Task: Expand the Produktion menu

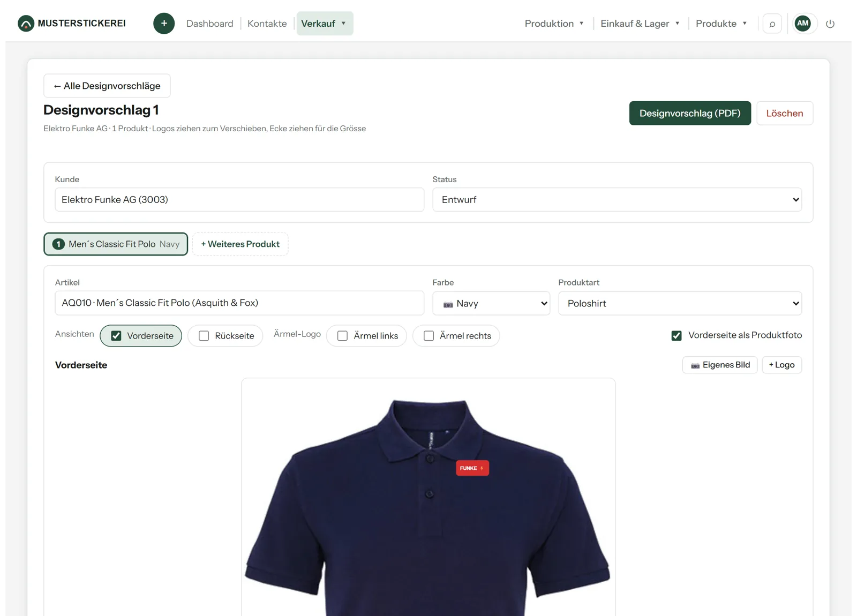Action: (554, 24)
